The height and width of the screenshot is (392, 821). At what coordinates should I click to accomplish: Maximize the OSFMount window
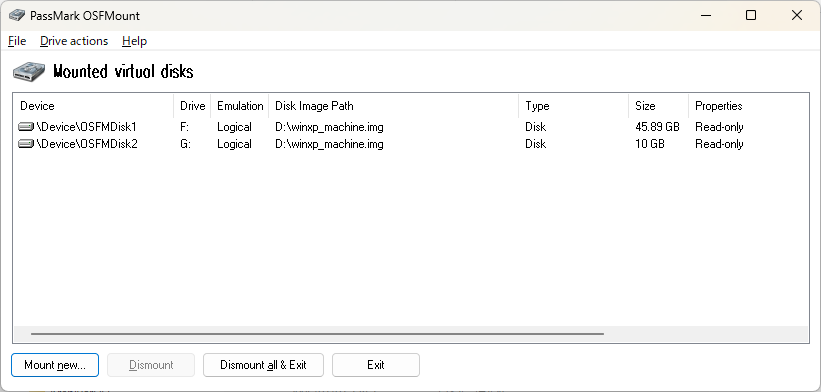tap(751, 15)
